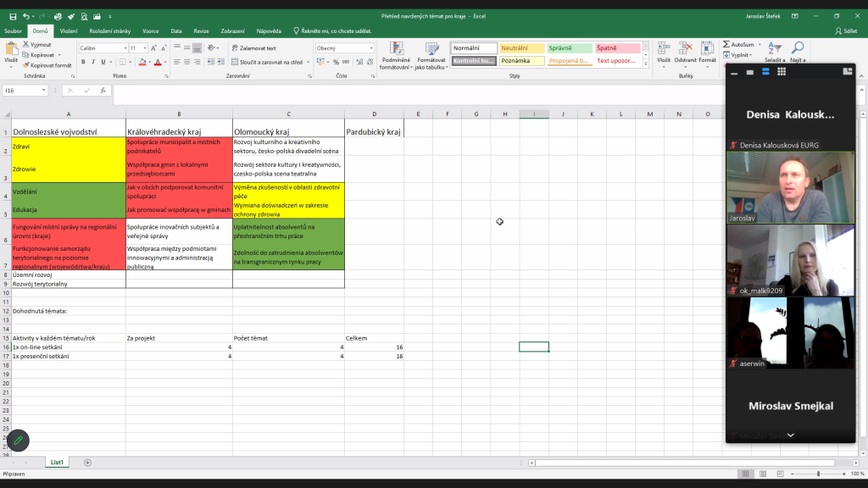Switch to Rozložení stránky tab
The height and width of the screenshot is (488, 868).
click(x=110, y=31)
